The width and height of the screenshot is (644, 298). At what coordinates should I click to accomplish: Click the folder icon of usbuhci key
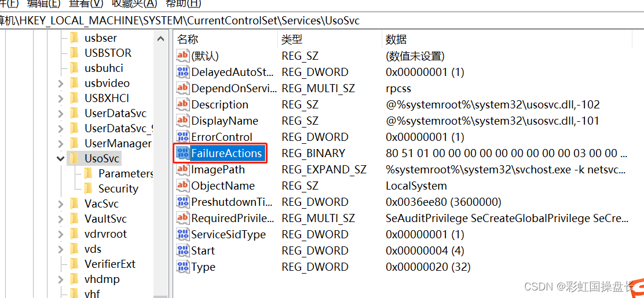click(x=74, y=68)
